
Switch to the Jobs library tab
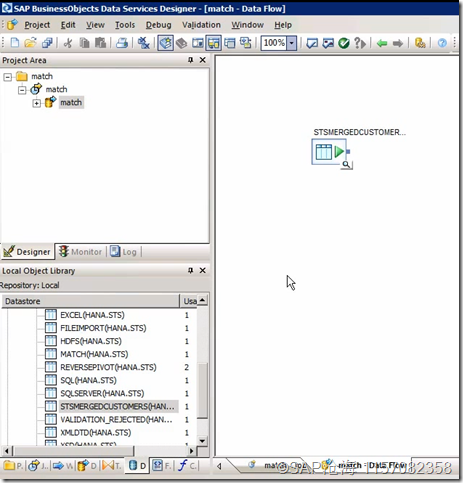coord(38,466)
